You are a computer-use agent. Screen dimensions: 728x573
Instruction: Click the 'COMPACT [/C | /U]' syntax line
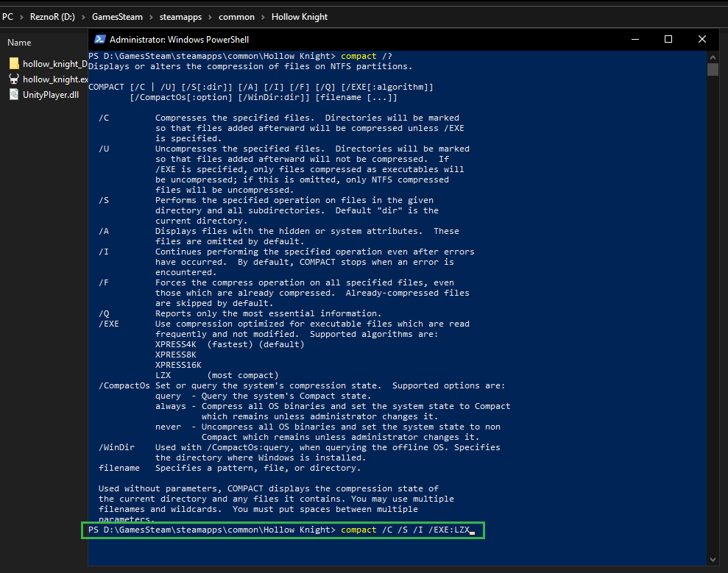[x=261, y=87]
